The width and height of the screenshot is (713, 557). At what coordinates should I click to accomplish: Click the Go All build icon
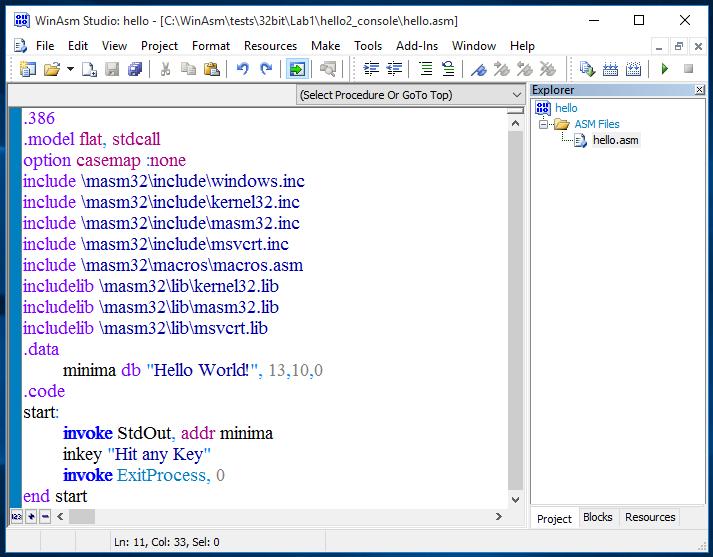633,69
